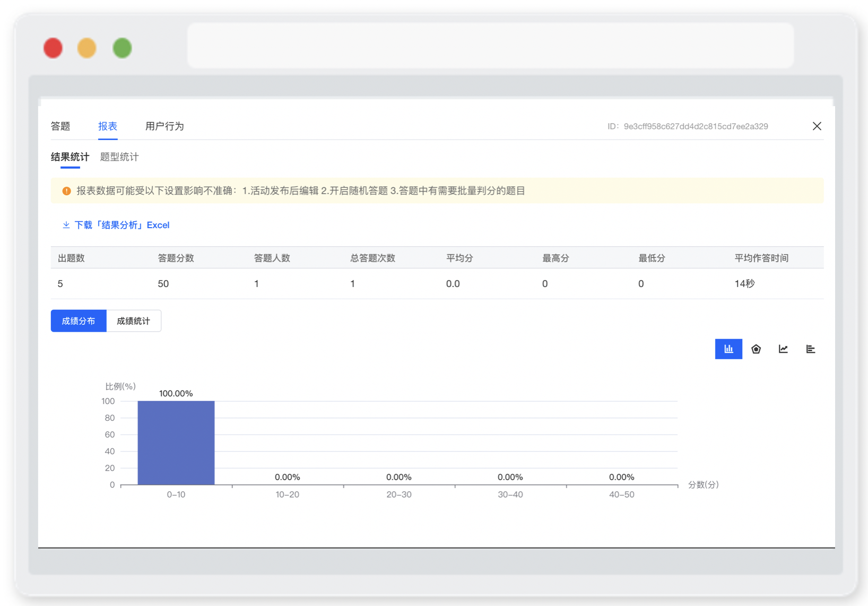Screen dimensions: 868x606
Task: Click the 比例(%) axis title
Action: [120, 386]
